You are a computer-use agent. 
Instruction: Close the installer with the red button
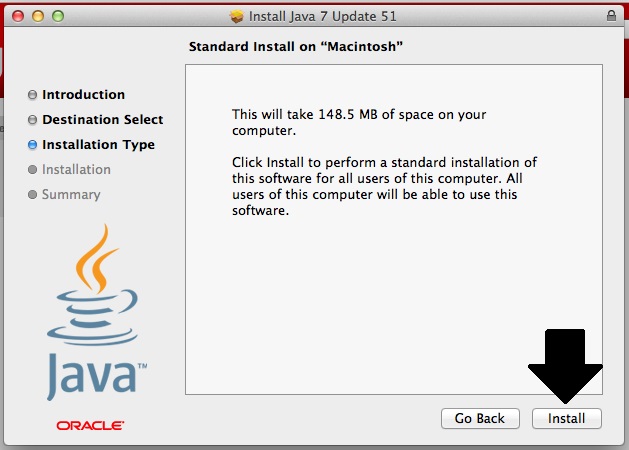[x=18, y=17]
